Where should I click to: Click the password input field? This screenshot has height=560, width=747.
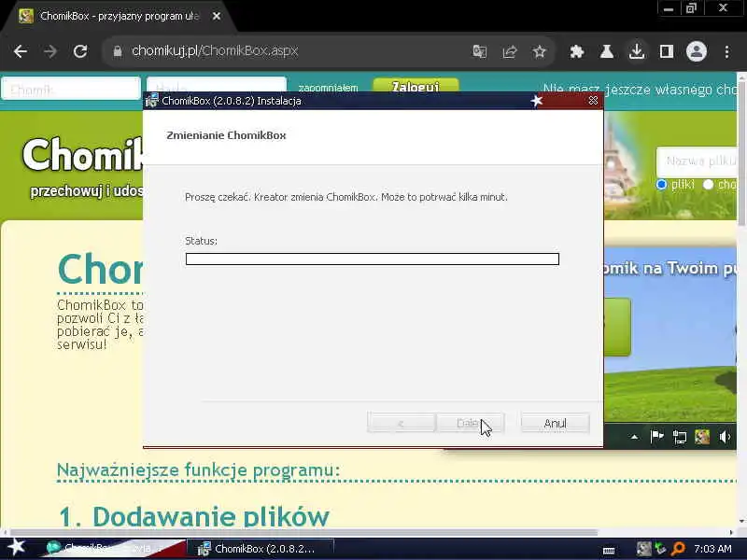tap(217, 84)
